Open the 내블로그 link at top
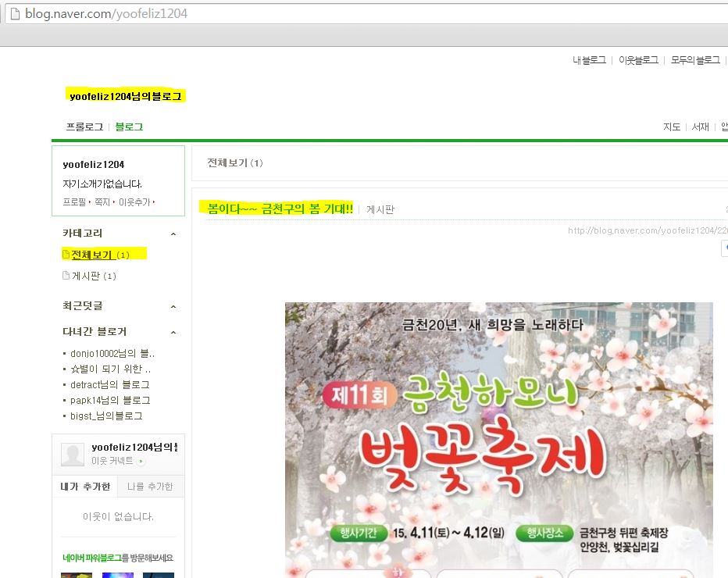728x578 pixels. point(589,60)
